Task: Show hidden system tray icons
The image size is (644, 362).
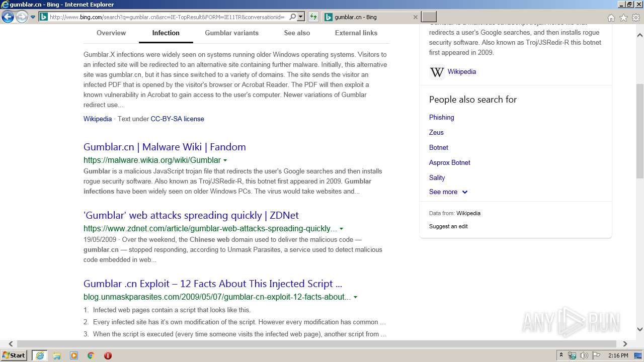Action: [x=561, y=355]
